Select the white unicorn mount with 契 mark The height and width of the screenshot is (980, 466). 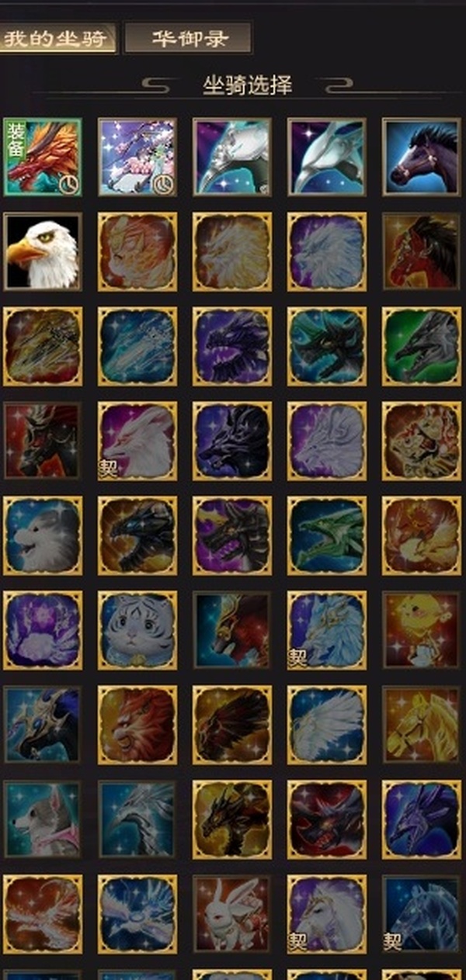[x=326, y=914]
